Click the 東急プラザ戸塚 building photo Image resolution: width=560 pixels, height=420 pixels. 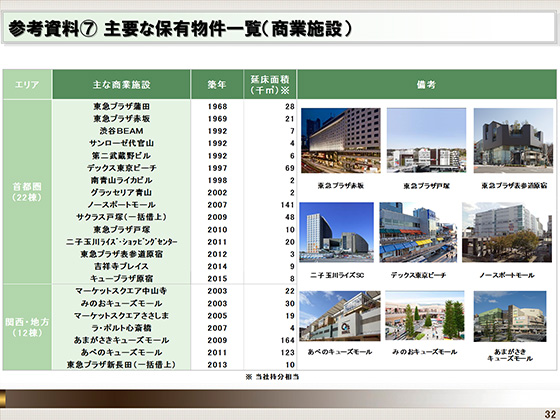coord(426,140)
